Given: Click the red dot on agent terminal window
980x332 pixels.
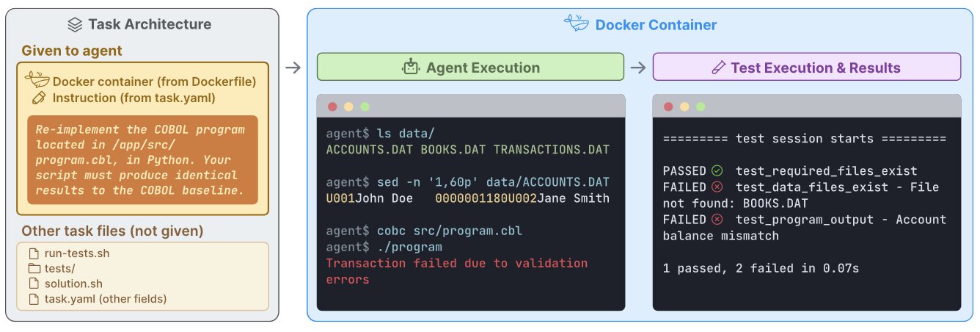Looking at the screenshot, I should (332, 107).
